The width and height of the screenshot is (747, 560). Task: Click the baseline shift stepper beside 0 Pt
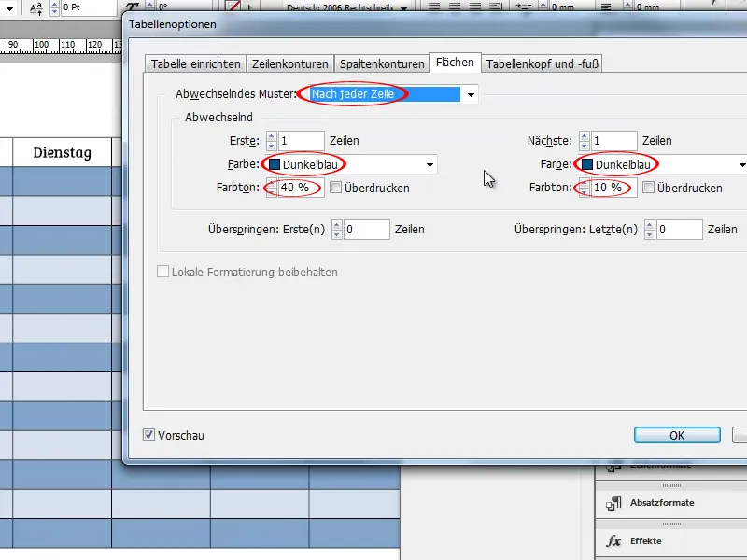pos(54,7)
